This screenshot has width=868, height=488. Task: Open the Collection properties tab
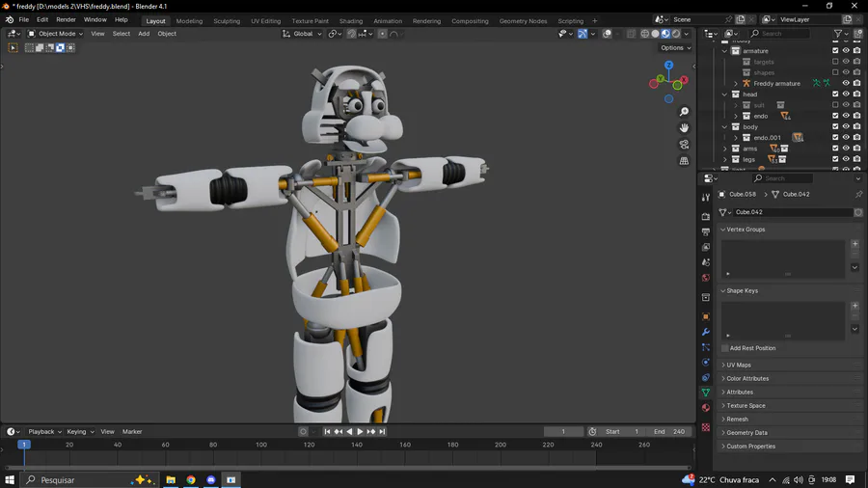[x=706, y=298]
